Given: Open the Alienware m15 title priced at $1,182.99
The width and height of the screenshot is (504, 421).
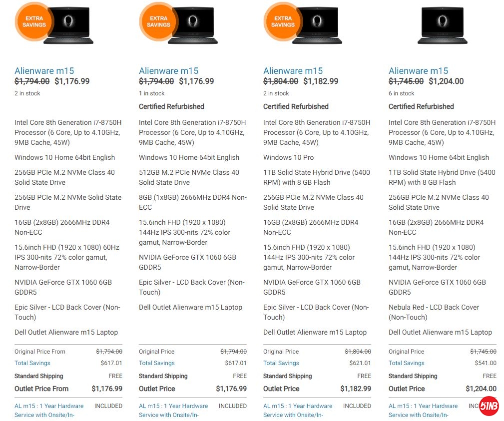Looking at the screenshot, I should tap(293, 71).
